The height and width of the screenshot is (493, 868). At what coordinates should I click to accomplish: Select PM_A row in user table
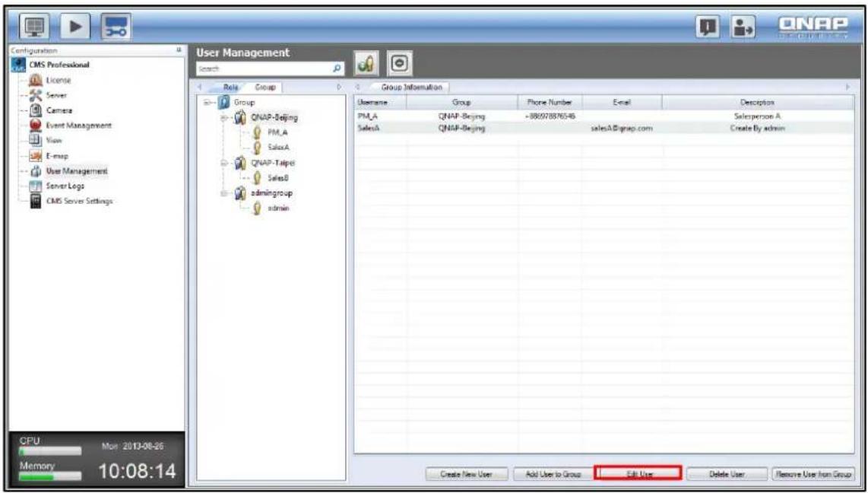(x=604, y=116)
